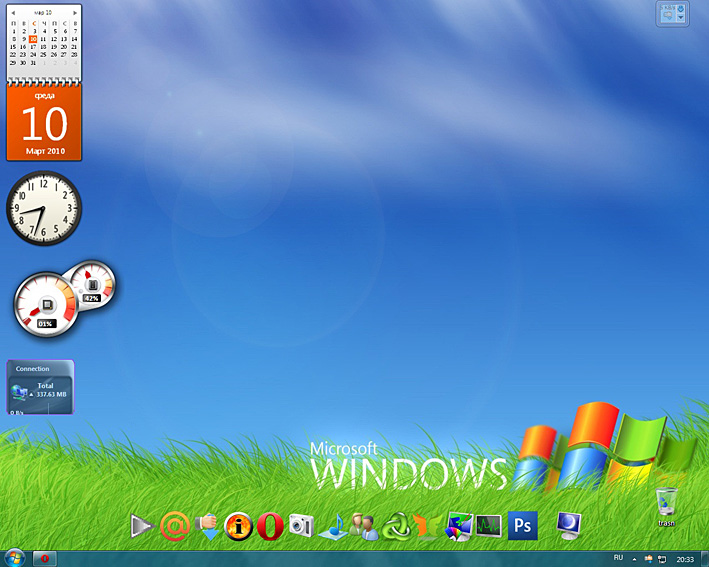709x567 pixels.
Task: Click the Windows Start orb
Action: 14,558
